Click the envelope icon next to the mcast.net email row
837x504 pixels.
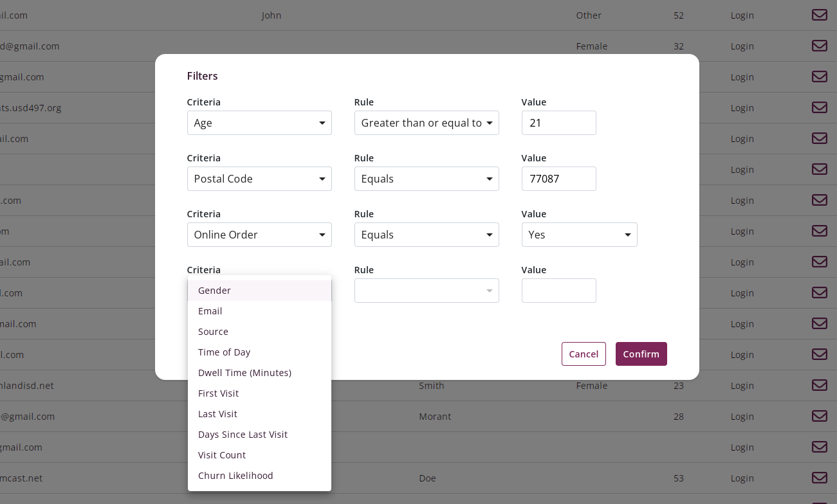[819, 478]
